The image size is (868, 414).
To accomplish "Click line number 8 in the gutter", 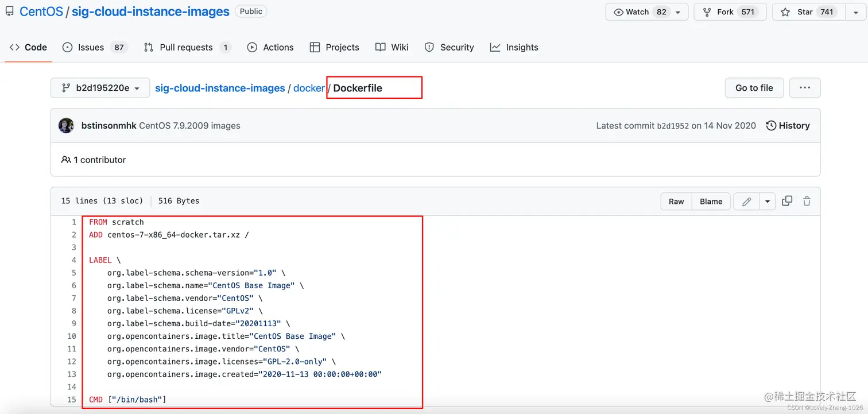I will point(73,311).
